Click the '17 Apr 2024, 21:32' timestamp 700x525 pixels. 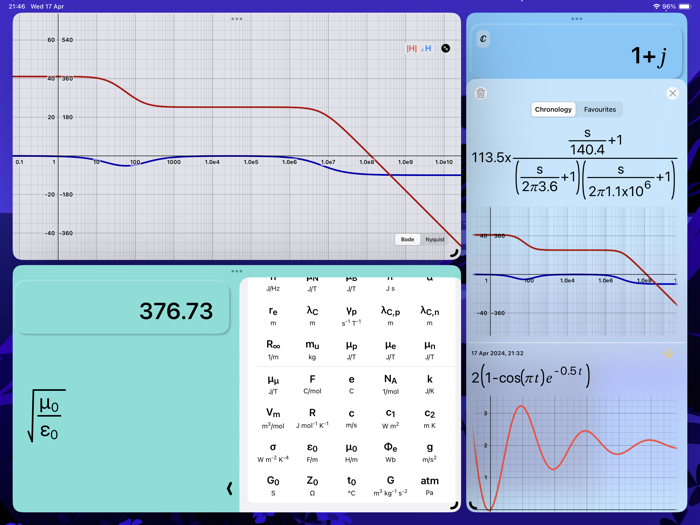[497, 353]
